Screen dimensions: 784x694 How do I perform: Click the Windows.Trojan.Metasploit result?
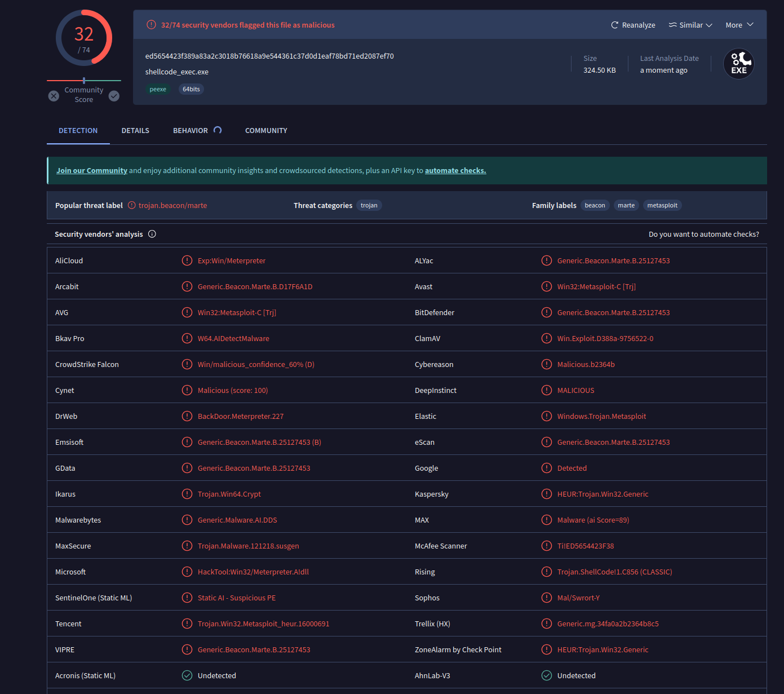coord(601,416)
